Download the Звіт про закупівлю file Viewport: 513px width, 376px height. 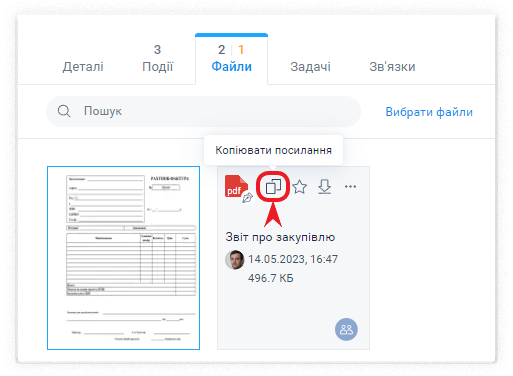coord(324,187)
